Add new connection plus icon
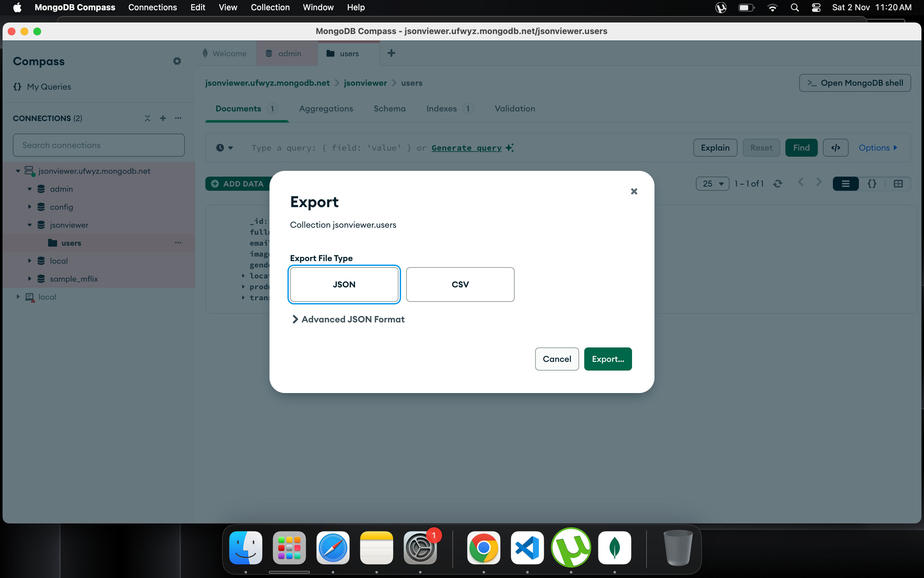 163,118
